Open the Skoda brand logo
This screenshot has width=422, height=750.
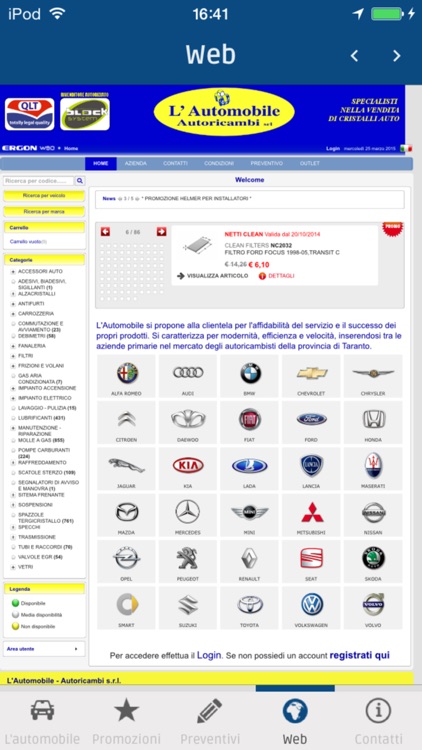373,558
